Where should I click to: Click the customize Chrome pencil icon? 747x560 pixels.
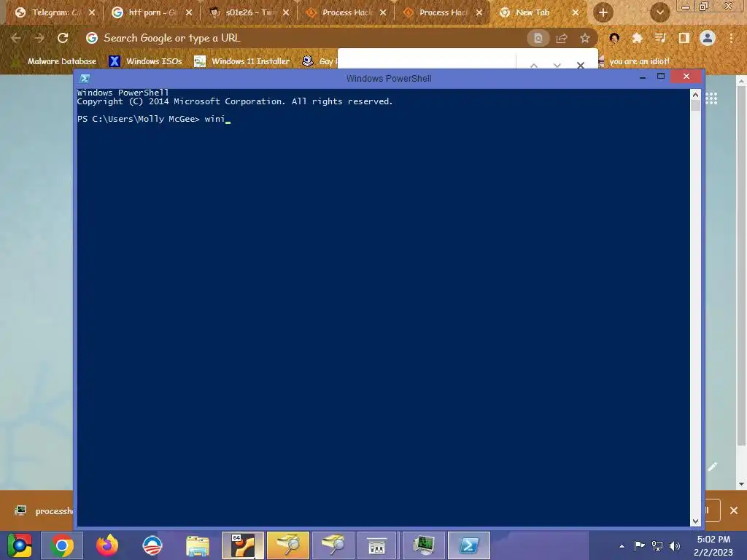713,467
